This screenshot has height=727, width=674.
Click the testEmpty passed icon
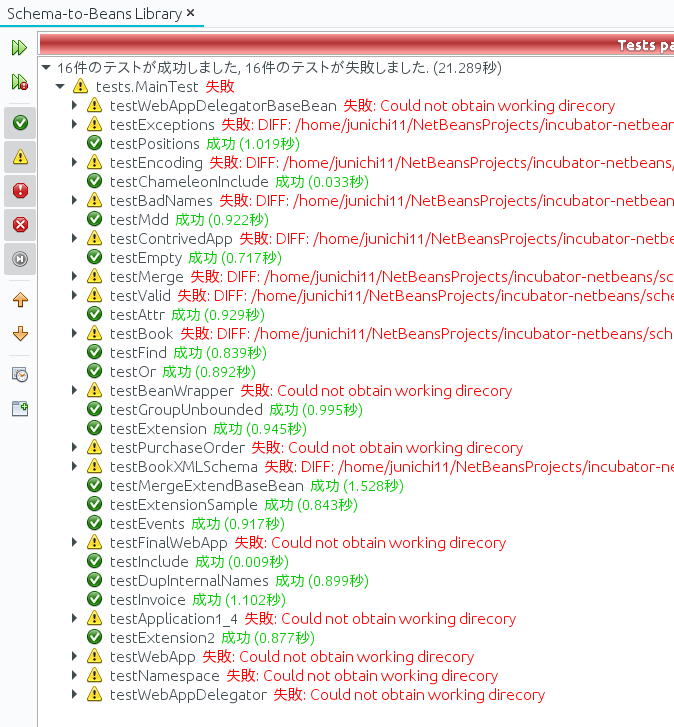click(95, 257)
